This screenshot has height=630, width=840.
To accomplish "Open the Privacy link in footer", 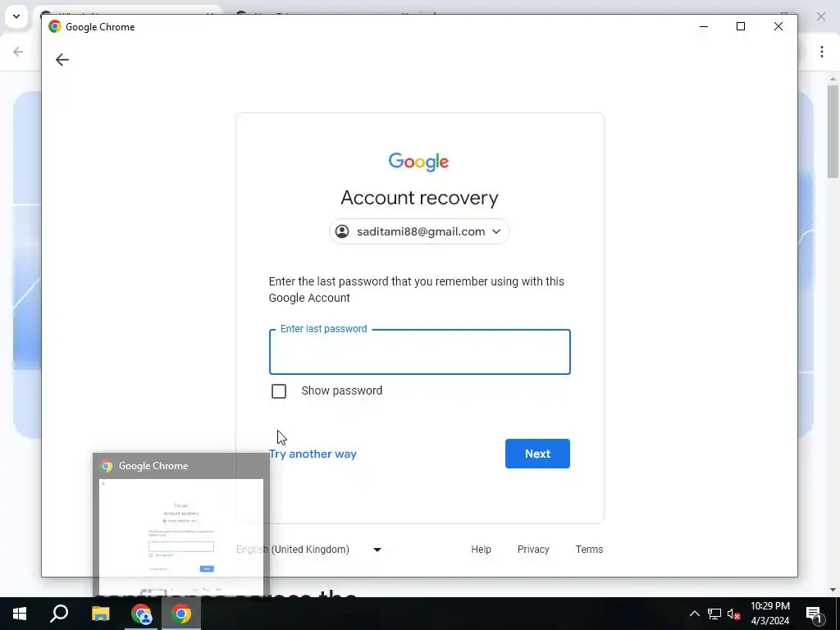I will click(x=533, y=550).
